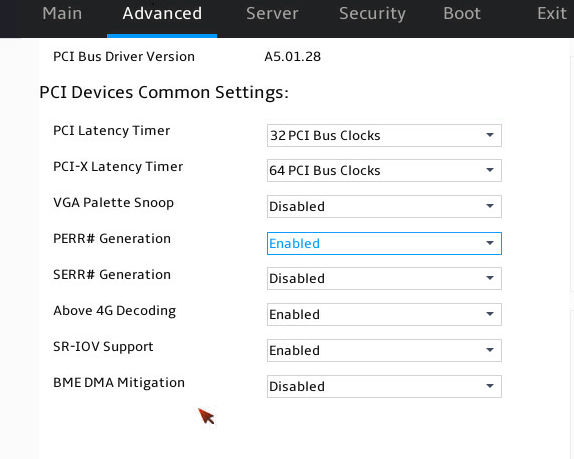Click the SR-IOV Support label
574x459 pixels.
pos(103,347)
